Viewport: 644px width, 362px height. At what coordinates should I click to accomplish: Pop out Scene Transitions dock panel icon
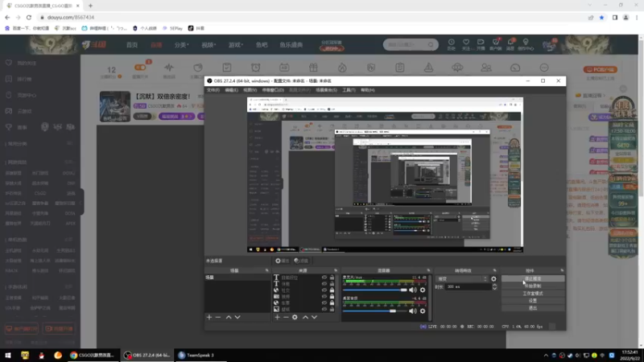(494, 270)
